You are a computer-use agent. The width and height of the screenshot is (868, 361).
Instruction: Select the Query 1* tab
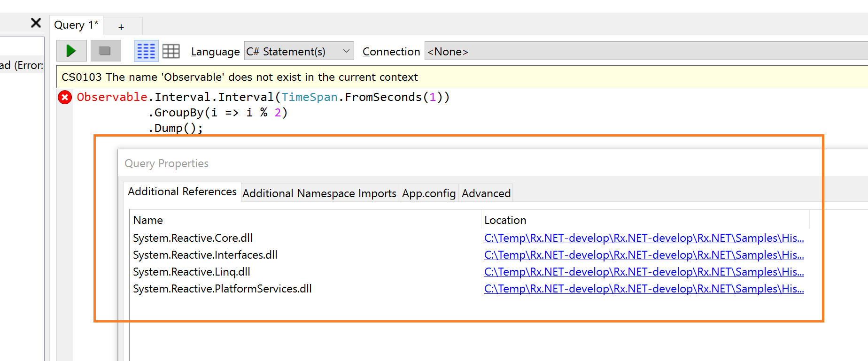(76, 25)
